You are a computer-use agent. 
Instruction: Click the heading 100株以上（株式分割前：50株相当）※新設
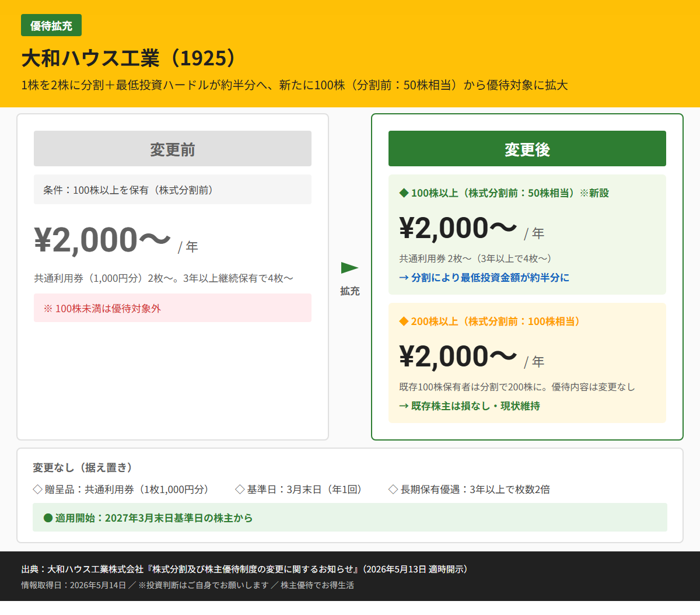[510, 193]
